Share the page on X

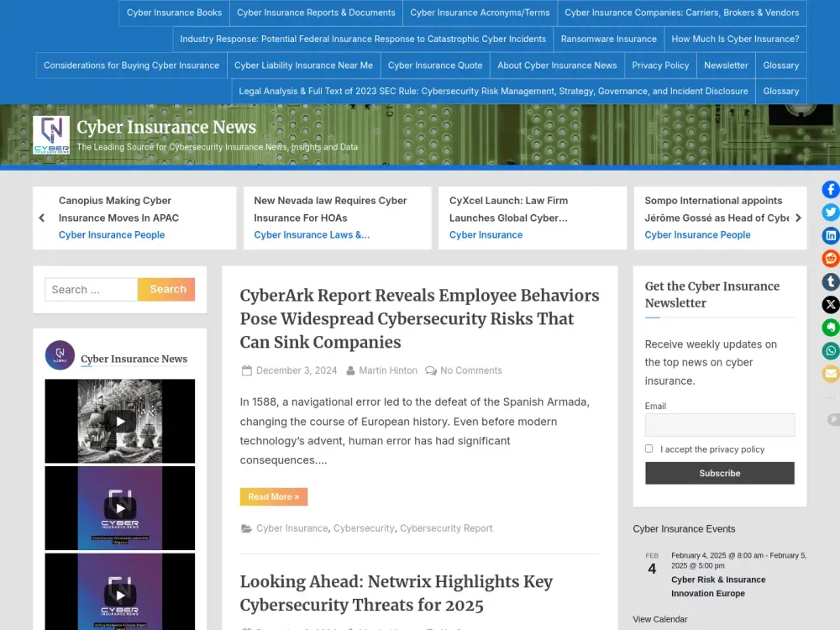pyautogui.click(x=831, y=305)
